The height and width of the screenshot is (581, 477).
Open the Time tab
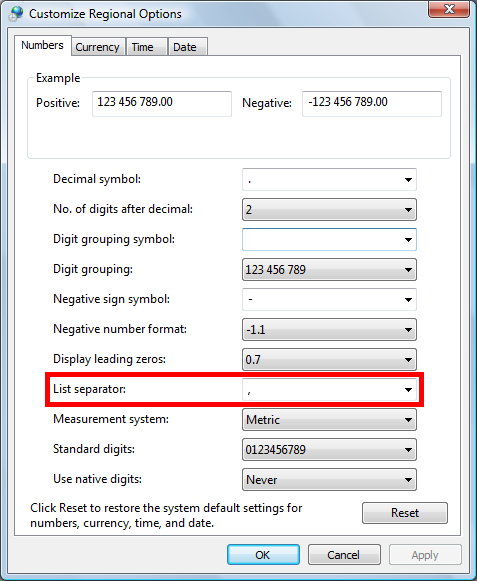tap(146, 47)
